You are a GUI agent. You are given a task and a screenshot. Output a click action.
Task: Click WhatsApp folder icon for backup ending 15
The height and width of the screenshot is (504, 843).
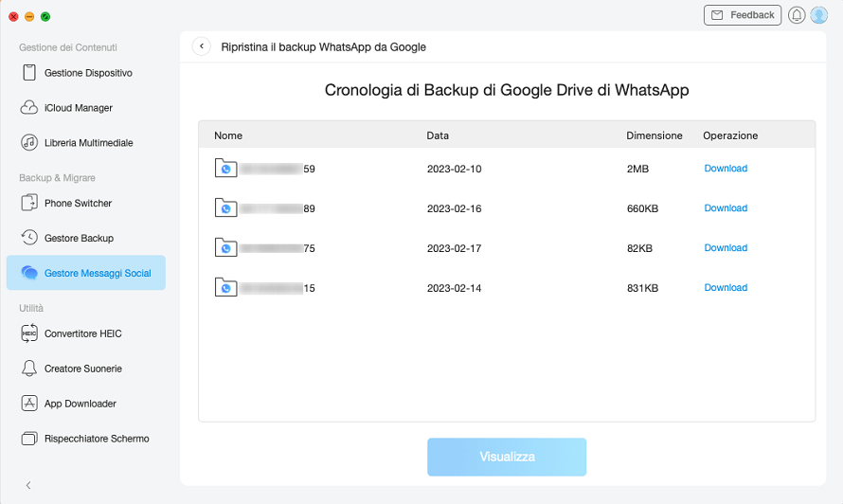[x=225, y=287]
